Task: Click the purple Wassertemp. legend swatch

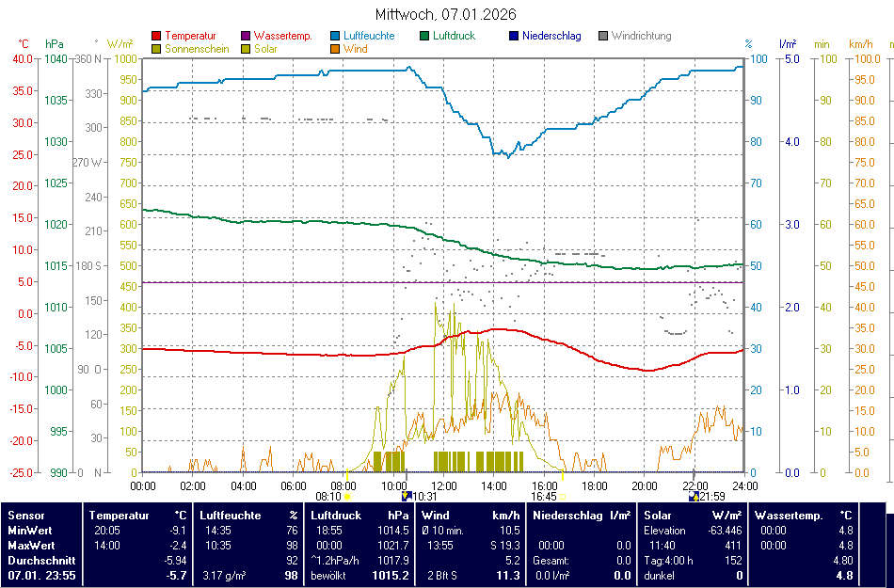Action: click(x=247, y=37)
